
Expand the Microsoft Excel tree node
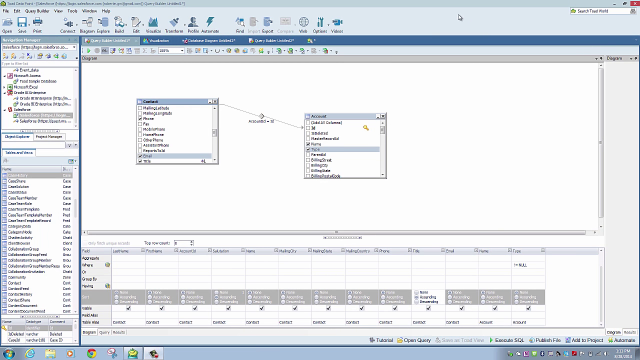(5, 87)
